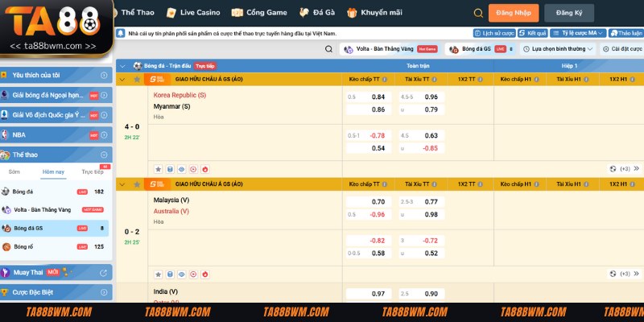The height and width of the screenshot is (322, 644).
Task: Favorite the first GIAO HỮU CHÂU Á league star
Action: pos(137,79)
